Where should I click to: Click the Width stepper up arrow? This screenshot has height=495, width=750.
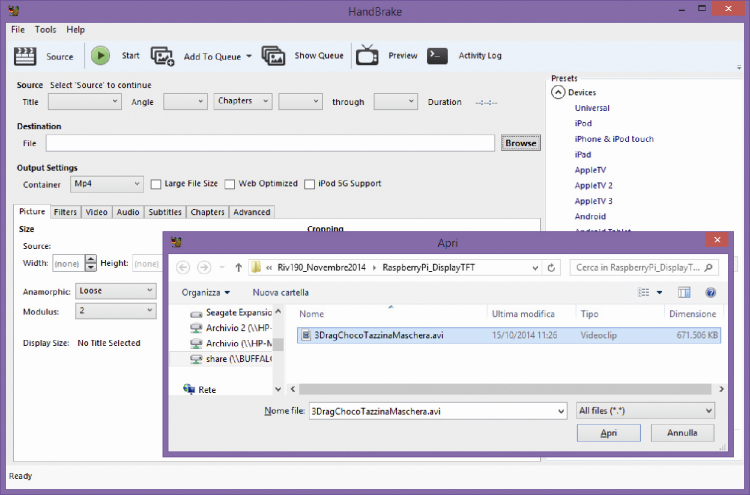pos(91,259)
